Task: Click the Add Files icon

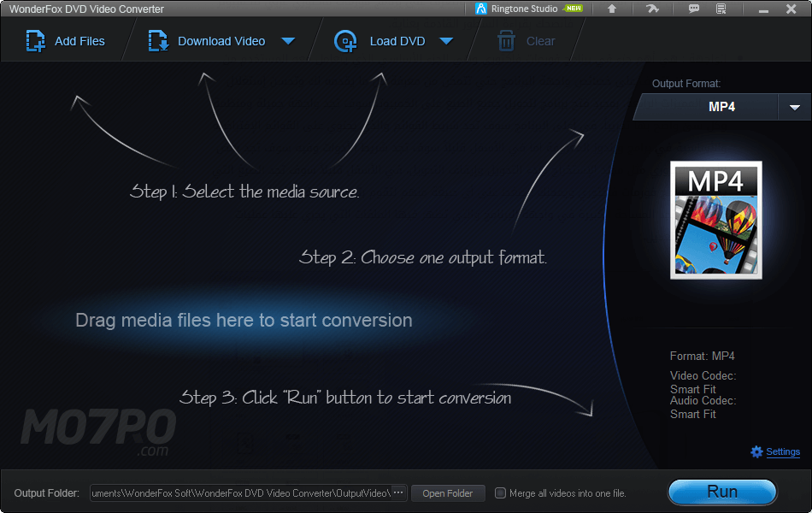Action: (x=36, y=41)
